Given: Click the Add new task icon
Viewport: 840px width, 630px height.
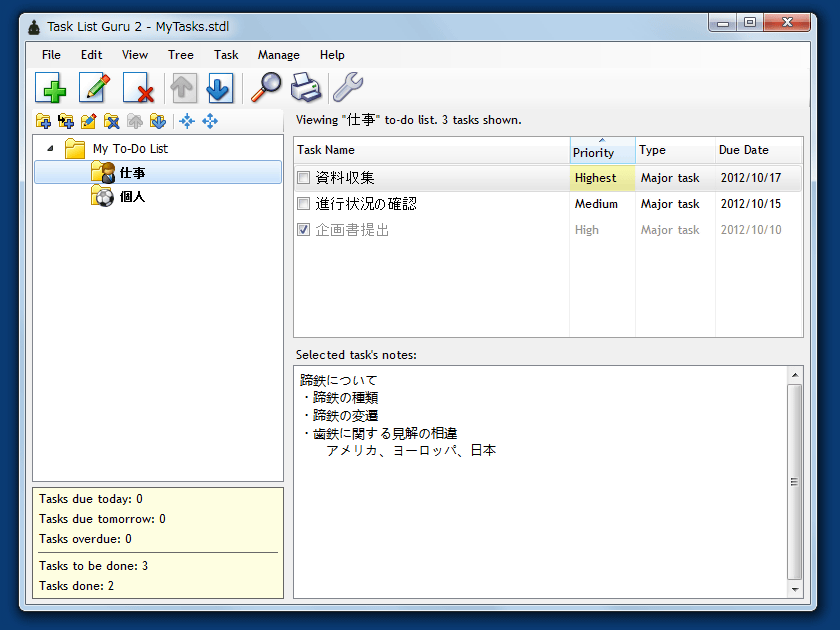Looking at the screenshot, I should tap(51, 88).
